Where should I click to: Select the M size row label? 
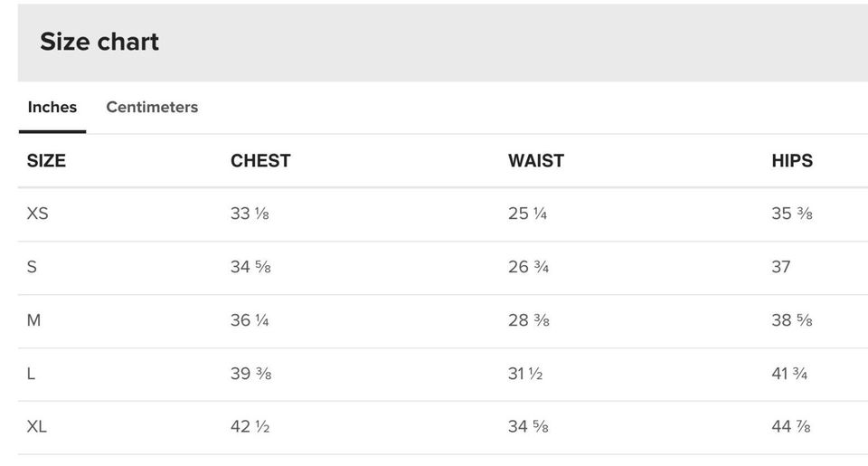pos(34,320)
